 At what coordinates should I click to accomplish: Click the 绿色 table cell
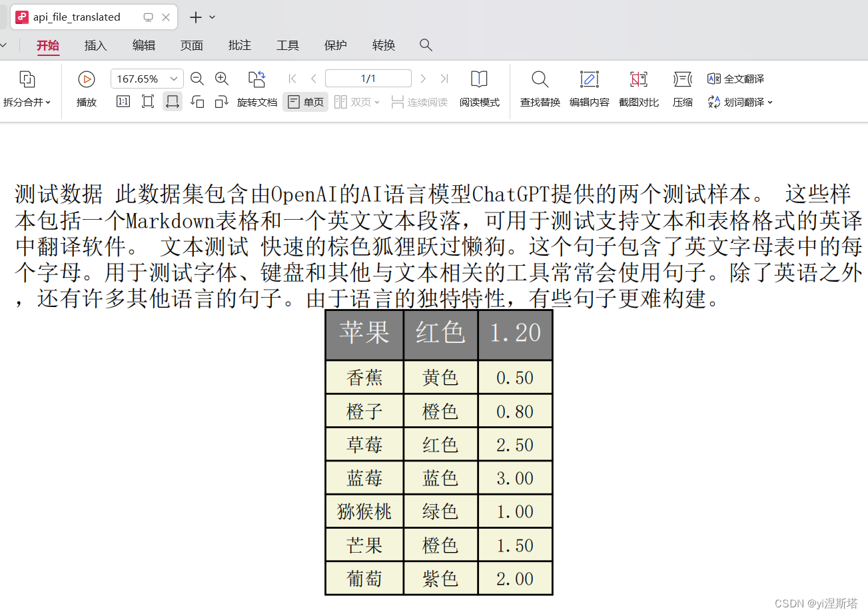pyautogui.click(x=440, y=511)
